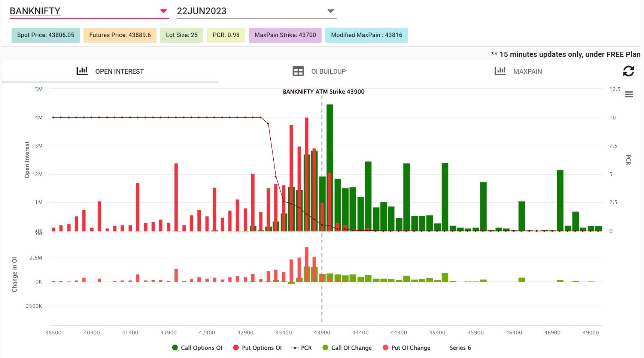The image size is (644, 358).
Task: Click the 15 minutes updates FREE Plan notice
Action: click(x=565, y=55)
